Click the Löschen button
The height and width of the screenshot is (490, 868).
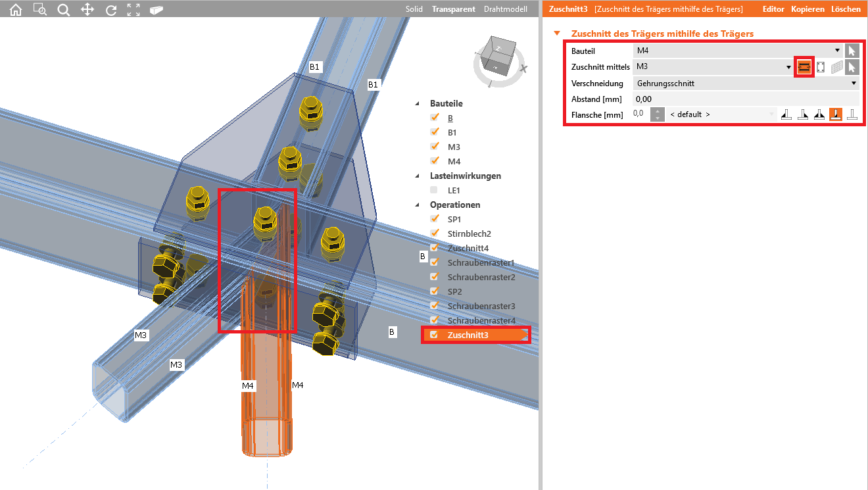tap(846, 9)
